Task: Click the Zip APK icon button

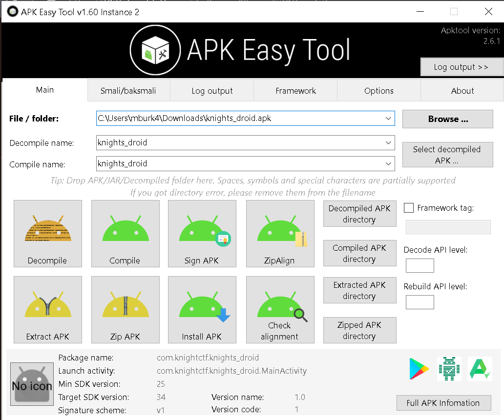Action: click(x=126, y=310)
